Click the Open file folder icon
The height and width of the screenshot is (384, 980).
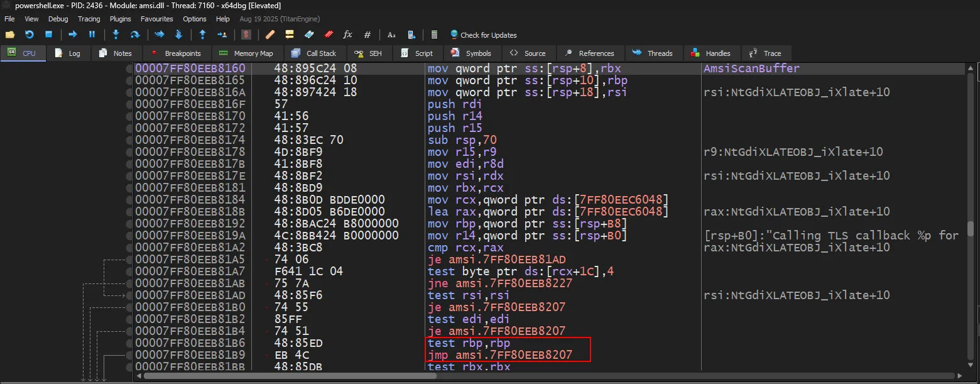(10, 35)
